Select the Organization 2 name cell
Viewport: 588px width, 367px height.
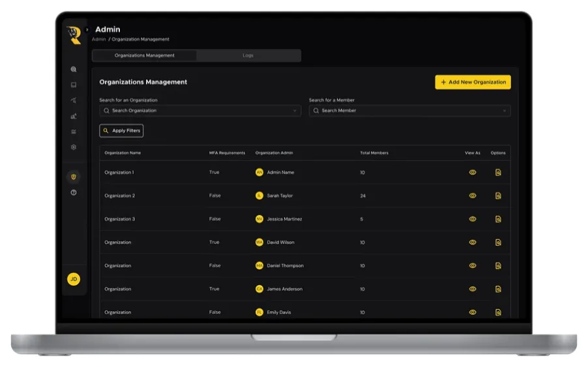(120, 196)
